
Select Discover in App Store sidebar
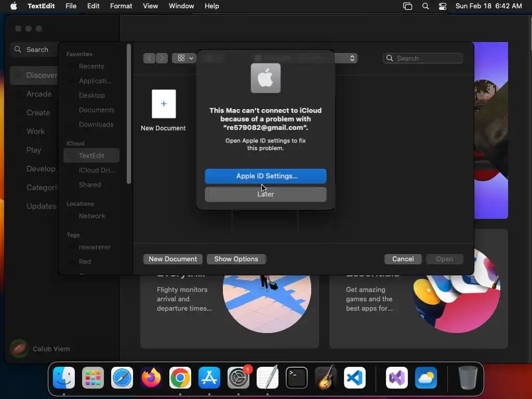click(34, 75)
